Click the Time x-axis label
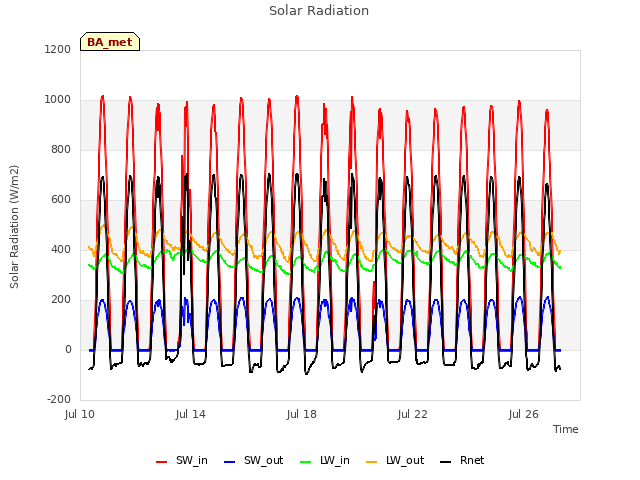The image size is (640, 480). point(566,429)
